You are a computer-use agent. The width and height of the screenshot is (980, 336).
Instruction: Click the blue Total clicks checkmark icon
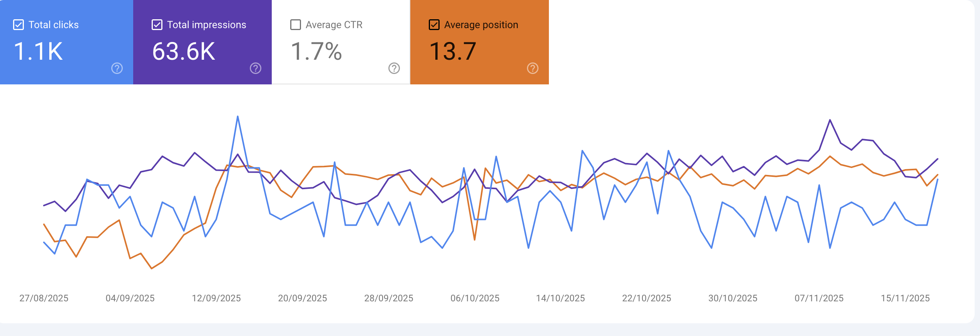(x=18, y=24)
